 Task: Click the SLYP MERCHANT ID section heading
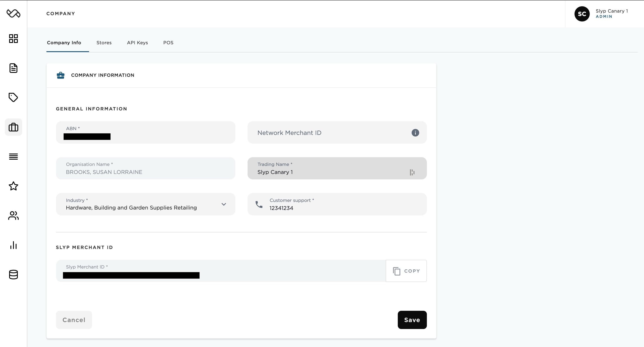[x=84, y=247]
